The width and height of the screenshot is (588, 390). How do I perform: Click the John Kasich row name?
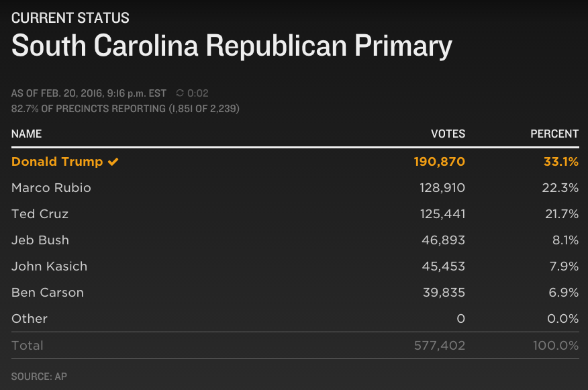click(x=49, y=266)
